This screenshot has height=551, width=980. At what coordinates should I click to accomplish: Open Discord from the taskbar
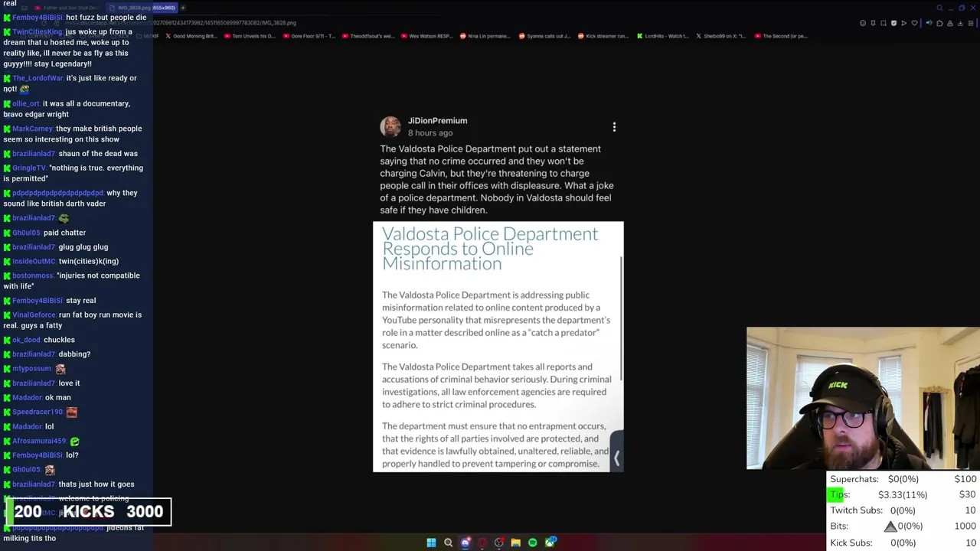pos(465,543)
